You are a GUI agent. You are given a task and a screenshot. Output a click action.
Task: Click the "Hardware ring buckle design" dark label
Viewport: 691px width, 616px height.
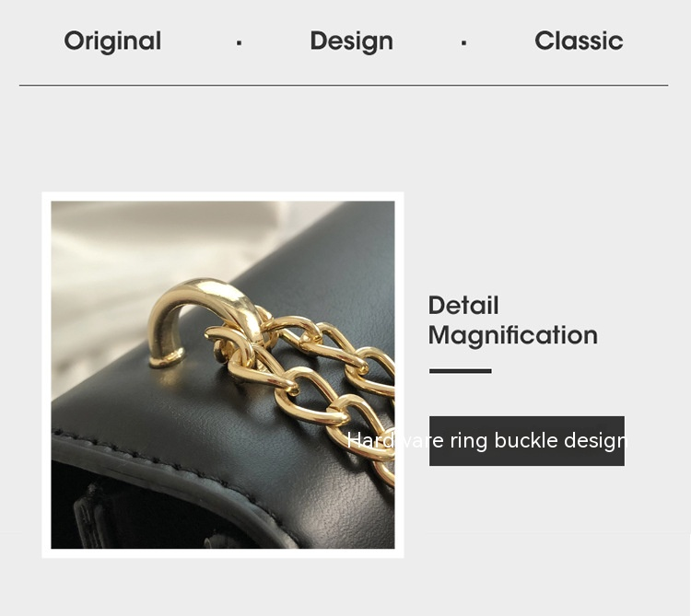coord(527,441)
